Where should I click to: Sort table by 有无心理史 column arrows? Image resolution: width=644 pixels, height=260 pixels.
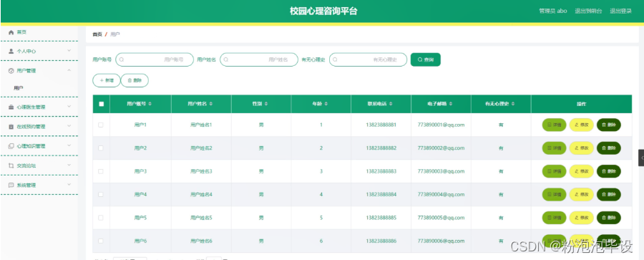coord(513,104)
